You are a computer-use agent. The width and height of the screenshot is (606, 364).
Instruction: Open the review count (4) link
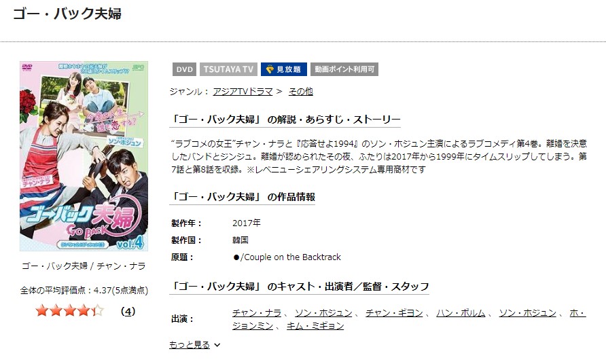tap(128, 311)
